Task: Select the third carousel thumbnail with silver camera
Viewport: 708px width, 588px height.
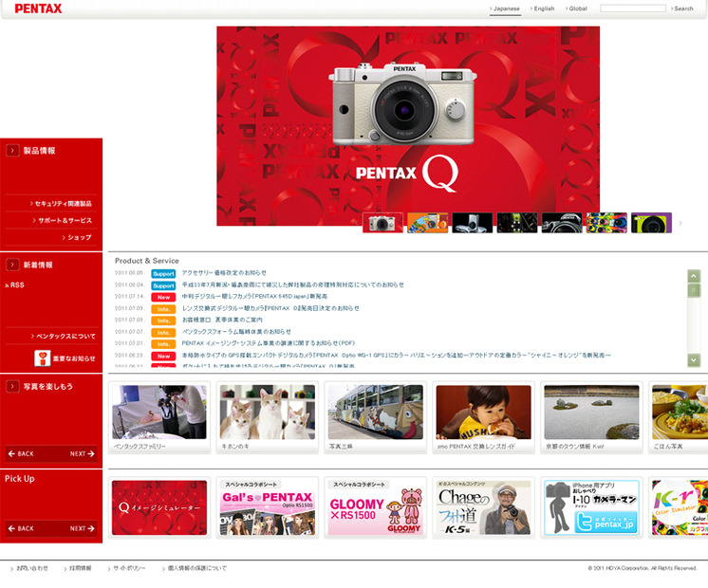Action: pos(473,223)
